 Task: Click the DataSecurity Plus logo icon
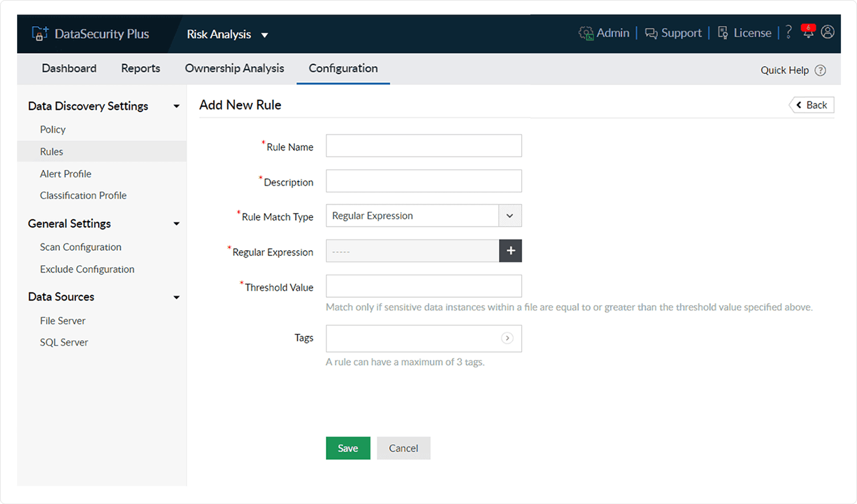40,34
